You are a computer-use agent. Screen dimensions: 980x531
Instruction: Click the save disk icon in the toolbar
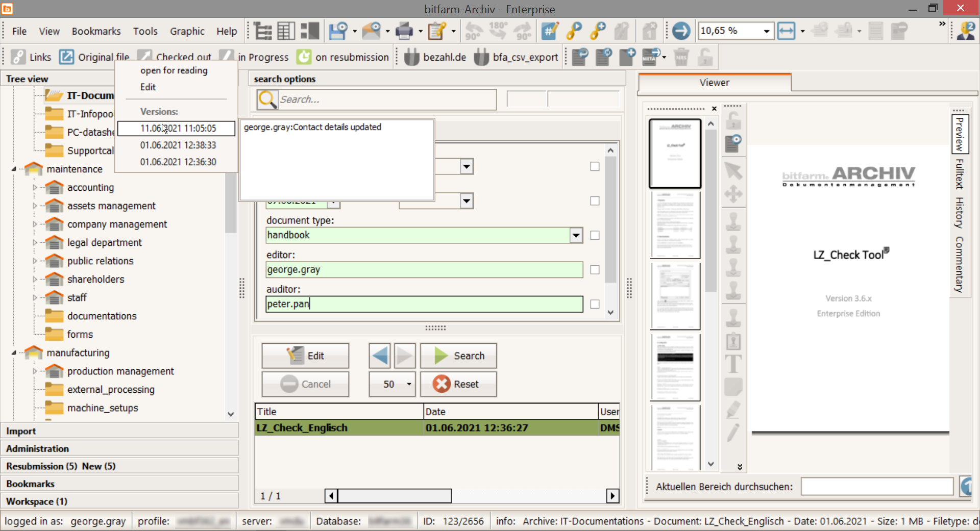pyautogui.click(x=337, y=31)
